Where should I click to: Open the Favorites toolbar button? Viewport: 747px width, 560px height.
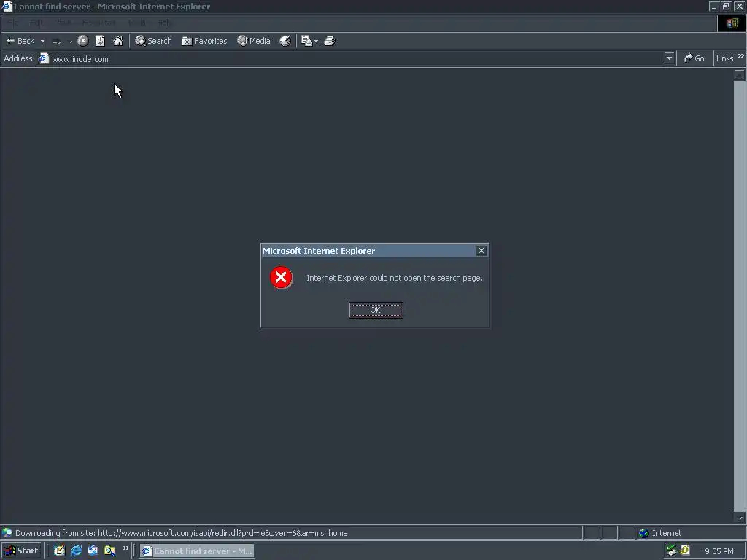pos(204,41)
